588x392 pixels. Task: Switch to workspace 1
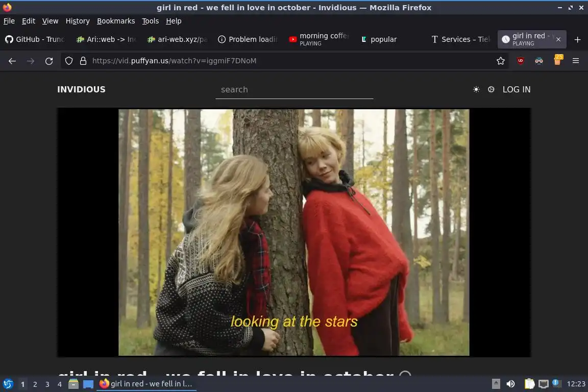[x=22, y=384]
